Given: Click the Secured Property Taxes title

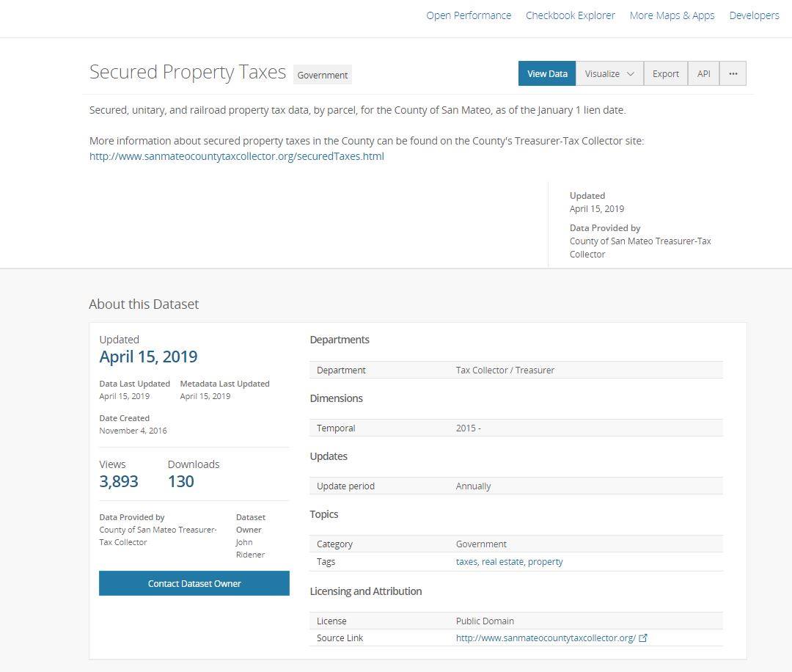Looking at the screenshot, I should (188, 72).
